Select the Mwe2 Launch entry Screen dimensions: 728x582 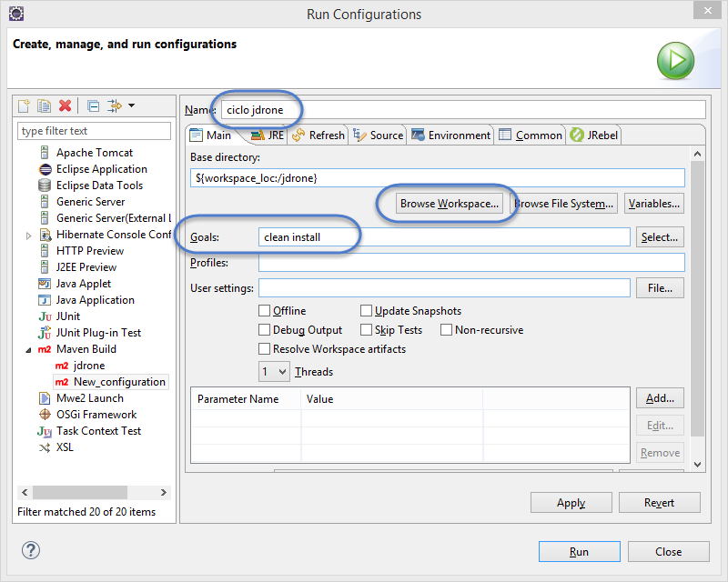click(90, 398)
